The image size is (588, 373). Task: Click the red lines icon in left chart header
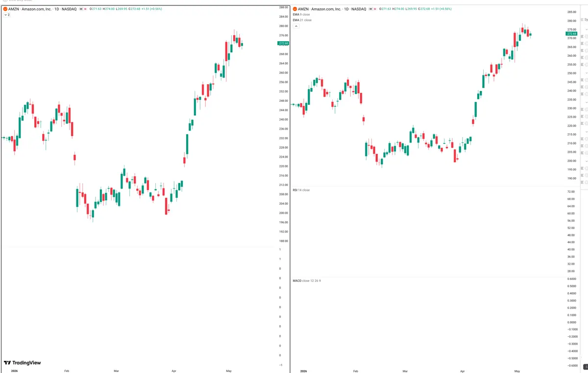pos(86,9)
